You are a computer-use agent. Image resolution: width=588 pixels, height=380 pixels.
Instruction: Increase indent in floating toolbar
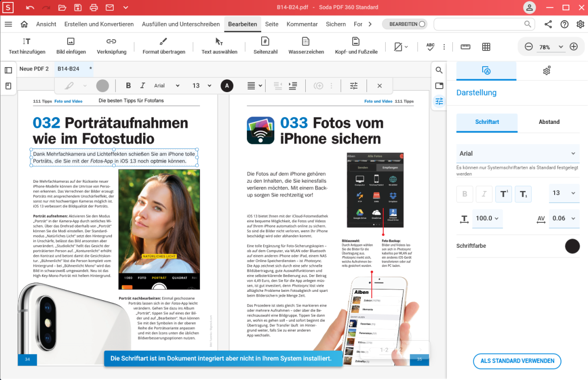coord(293,86)
